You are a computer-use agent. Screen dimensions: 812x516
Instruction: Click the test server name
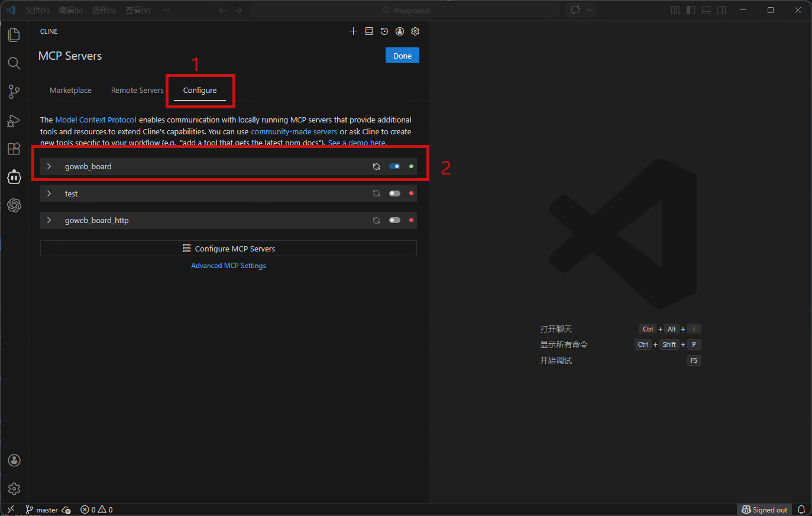click(72, 193)
